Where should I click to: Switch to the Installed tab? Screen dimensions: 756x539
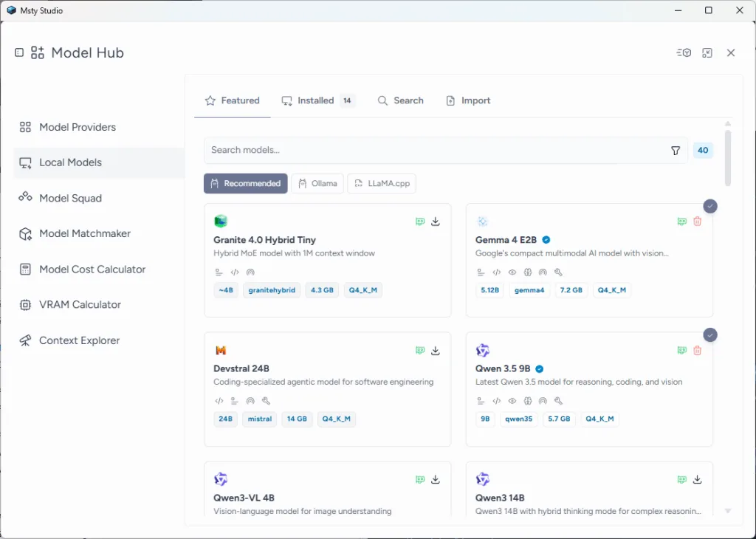[318, 100]
